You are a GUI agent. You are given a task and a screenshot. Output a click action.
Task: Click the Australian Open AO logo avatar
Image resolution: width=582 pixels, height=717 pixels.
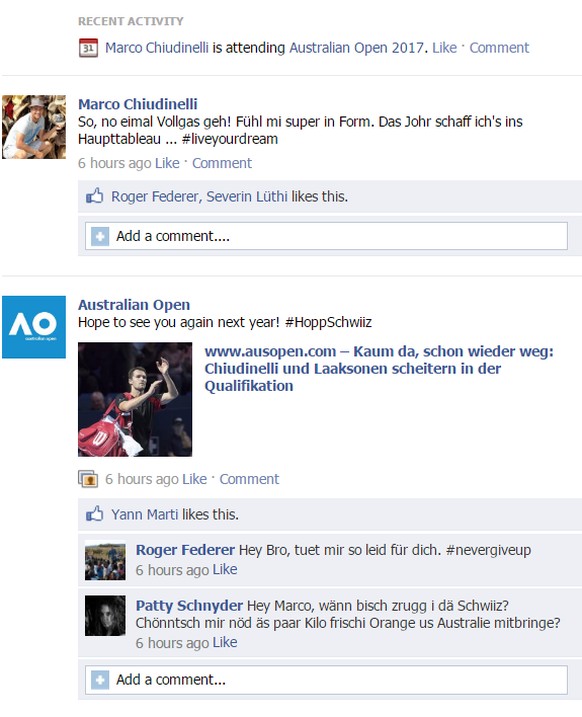click(x=34, y=327)
